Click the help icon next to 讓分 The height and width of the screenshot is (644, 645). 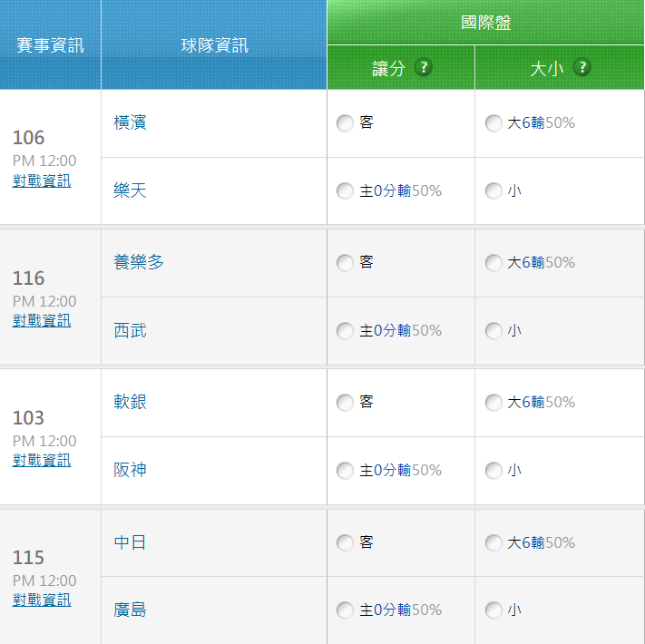tap(423, 68)
